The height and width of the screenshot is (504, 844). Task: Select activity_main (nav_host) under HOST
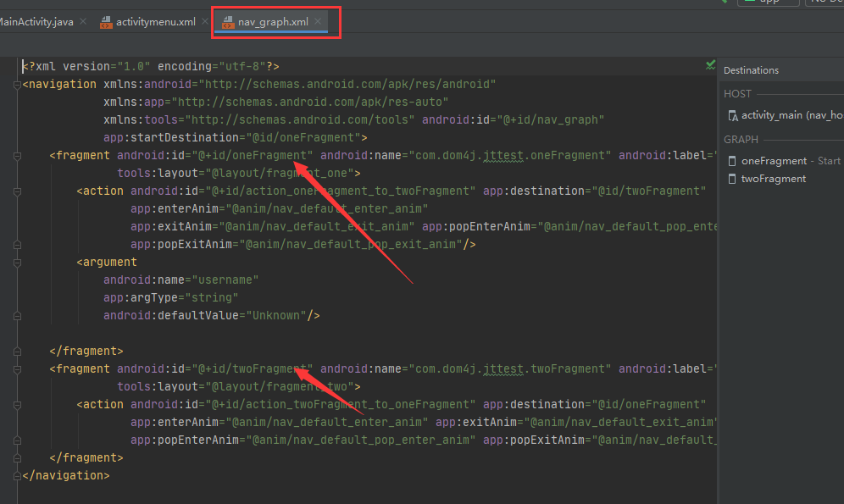(780, 115)
